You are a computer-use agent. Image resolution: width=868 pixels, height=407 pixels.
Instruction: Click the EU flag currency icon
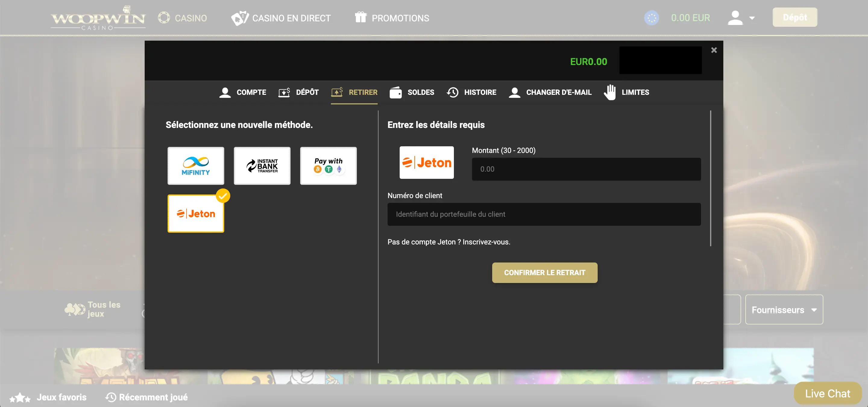(x=651, y=18)
